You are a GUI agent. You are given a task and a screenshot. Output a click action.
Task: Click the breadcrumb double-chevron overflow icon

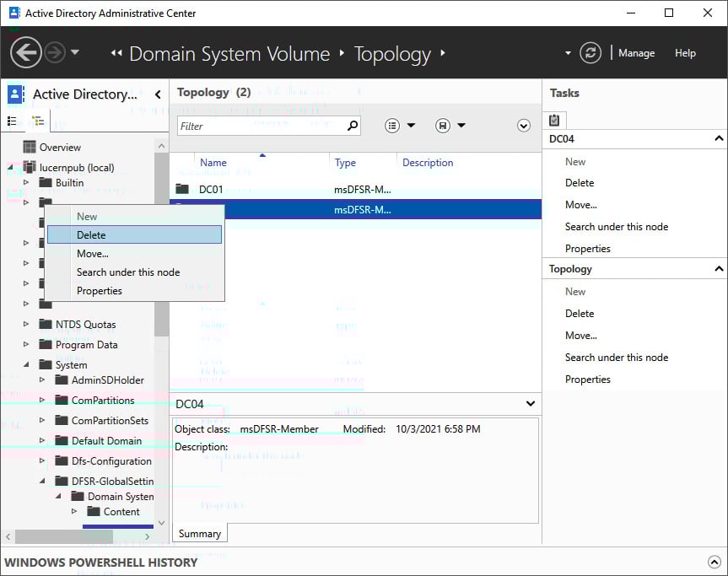[x=116, y=53]
